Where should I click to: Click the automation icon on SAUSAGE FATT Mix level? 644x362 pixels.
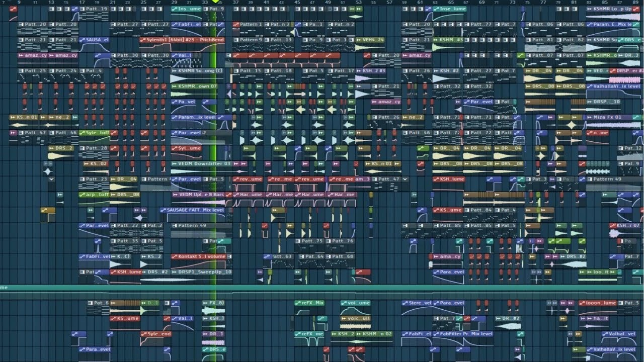[164, 210]
